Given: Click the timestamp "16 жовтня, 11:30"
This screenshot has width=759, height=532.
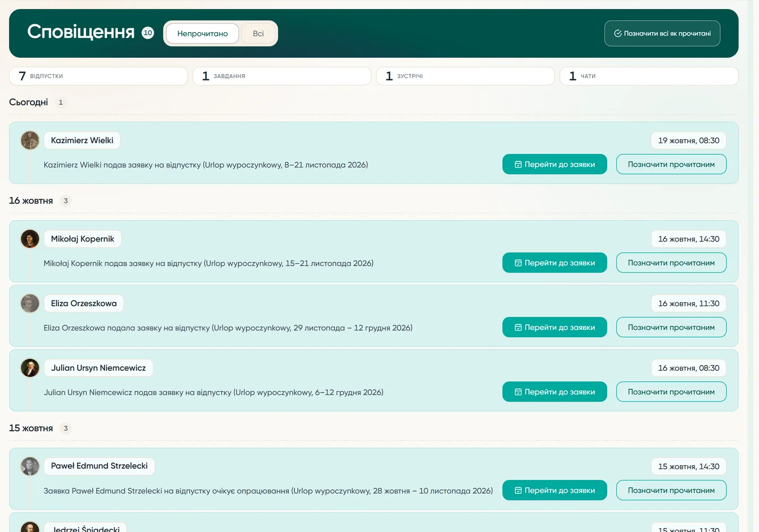Looking at the screenshot, I should tap(689, 303).
